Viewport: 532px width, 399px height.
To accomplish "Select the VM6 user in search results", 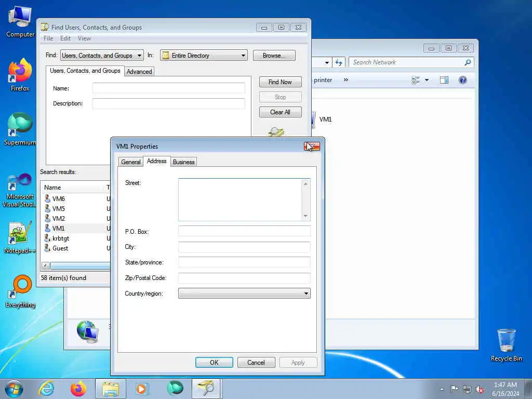I will click(58, 199).
